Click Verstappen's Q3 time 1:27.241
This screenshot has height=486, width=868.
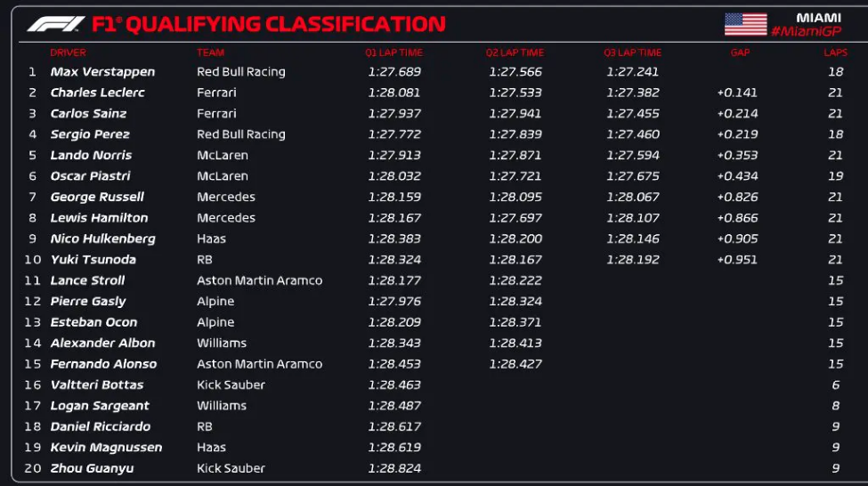coord(632,72)
